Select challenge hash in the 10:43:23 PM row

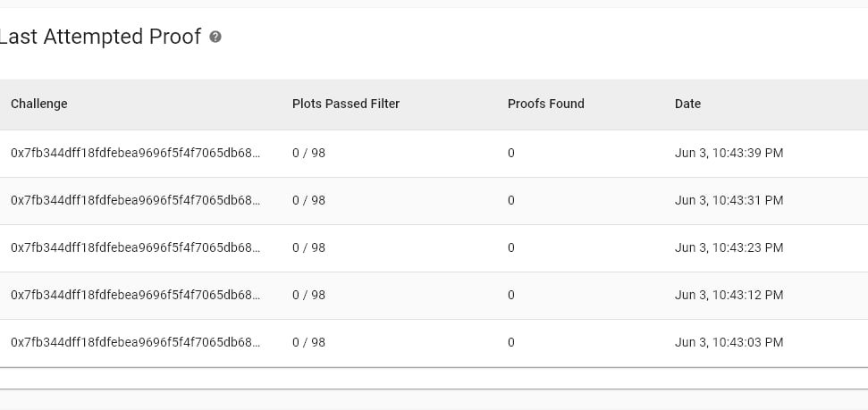point(135,247)
